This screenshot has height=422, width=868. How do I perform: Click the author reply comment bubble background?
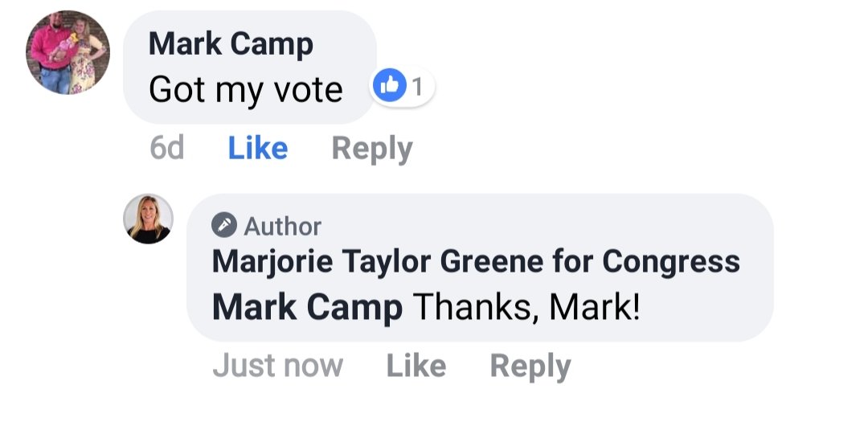click(x=480, y=268)
